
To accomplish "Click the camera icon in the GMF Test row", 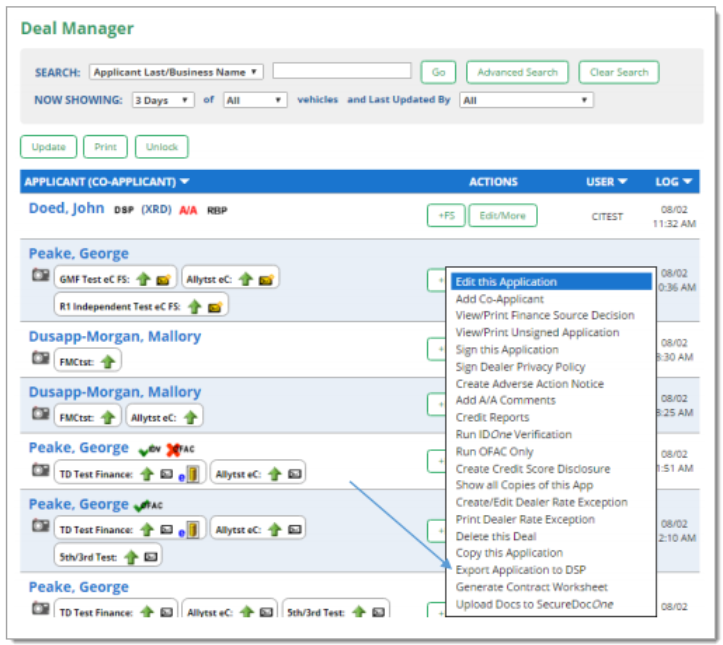I will click(x=41, y=275).
